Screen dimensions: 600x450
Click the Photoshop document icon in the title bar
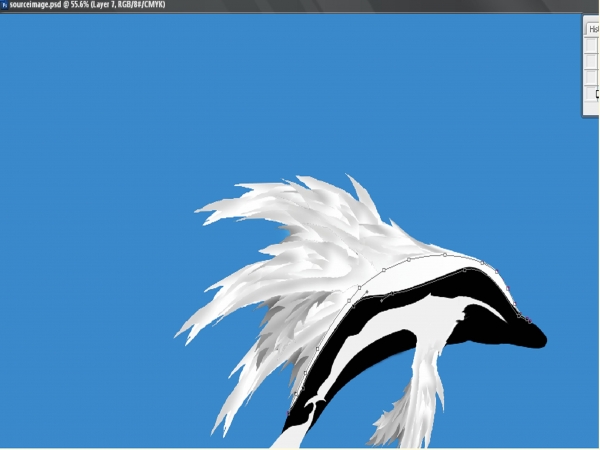coord(4,5)
